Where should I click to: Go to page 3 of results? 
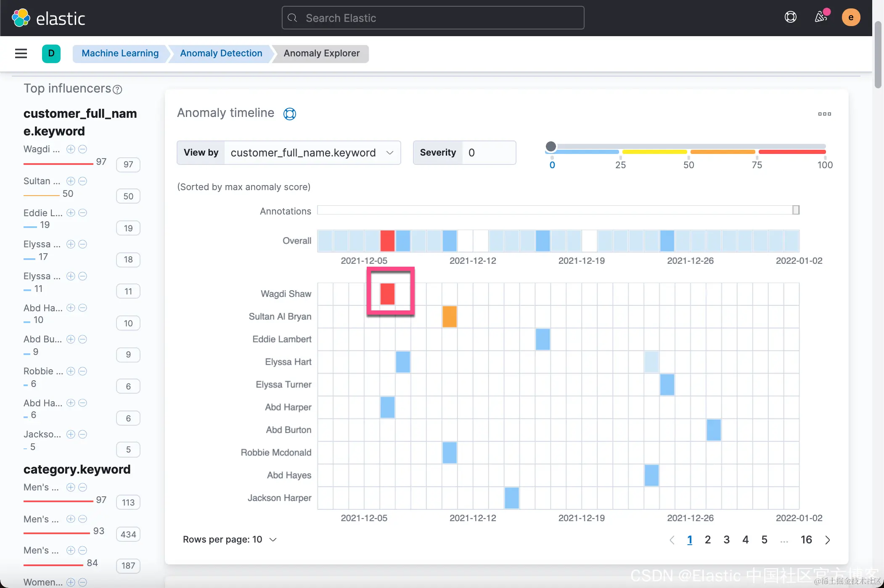(726, 540)
